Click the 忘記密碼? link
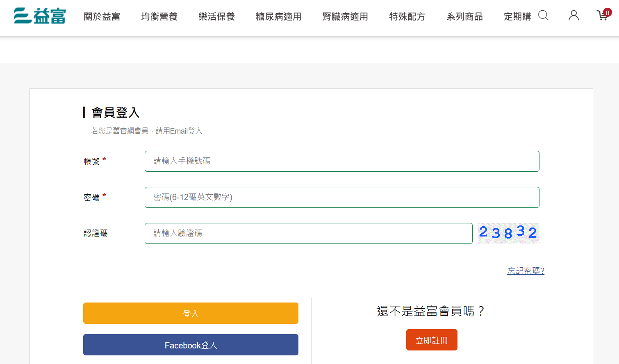 [x=526, y=271]
